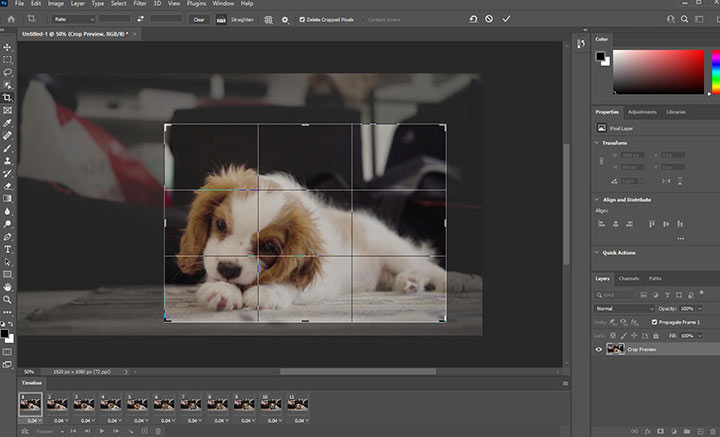Open the Normal blend mode dropdown
The image size is (720, 437).
tap(623, 308)
